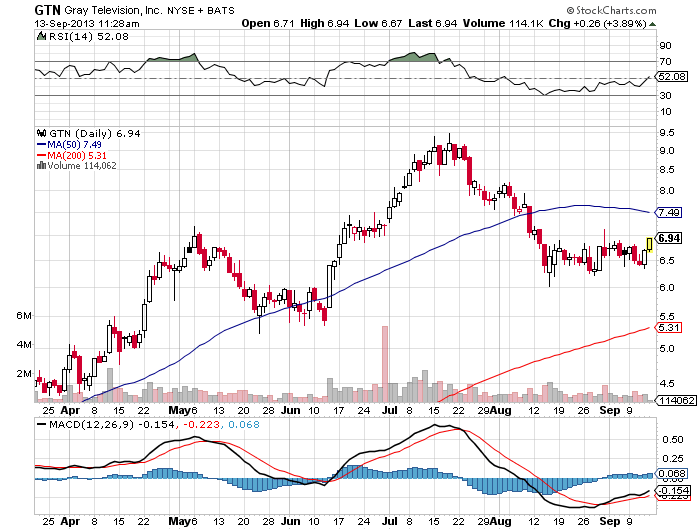Click the Last 6.94 quote value
700x530 pixels.
(433, 23)
